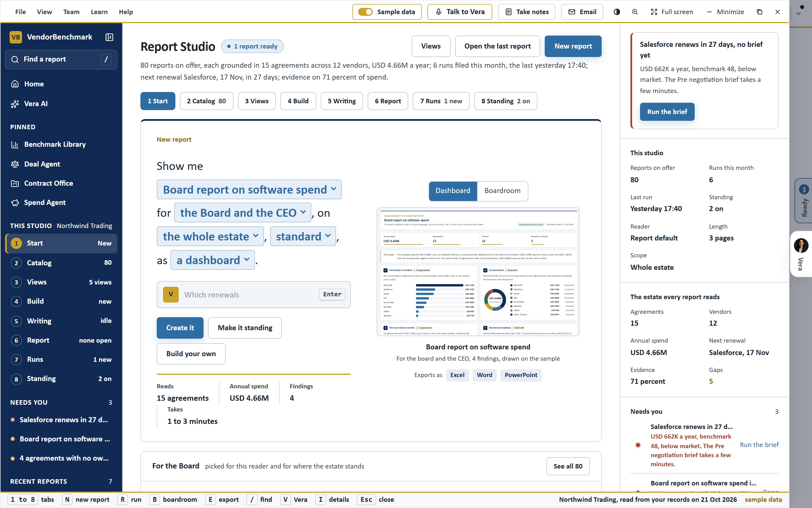Toggle the Sample data switch
The image size is (812, 508).
point(365,12)
